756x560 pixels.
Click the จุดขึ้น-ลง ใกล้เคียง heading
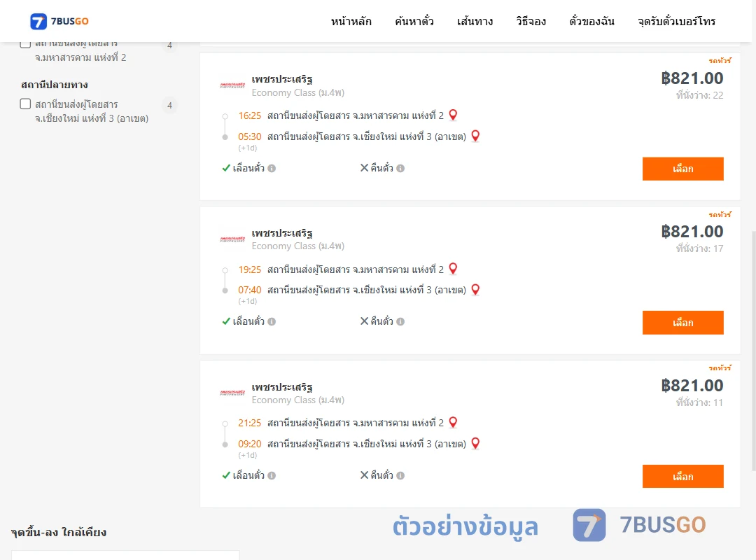[x=59, y=533]
